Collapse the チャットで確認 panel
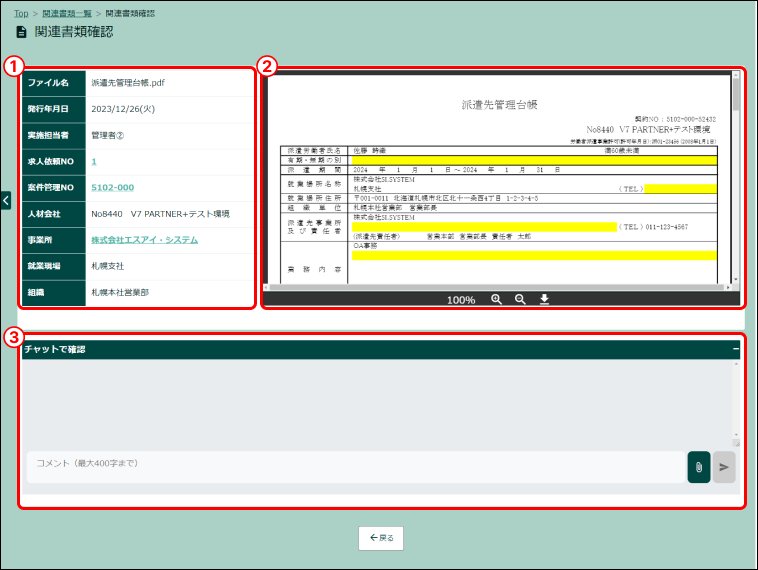Image resolution: width=758 pixels, height=570 pixels. tap(735, 349)
